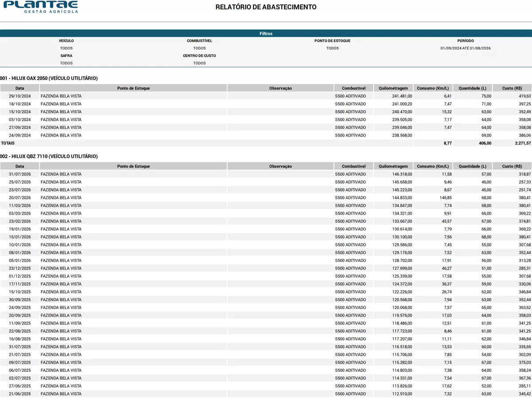Viewport: 532px width, 399px height.
Task: Click the cost '302,09' in the 21/07/2025 row
Action: tap(524, 355)
